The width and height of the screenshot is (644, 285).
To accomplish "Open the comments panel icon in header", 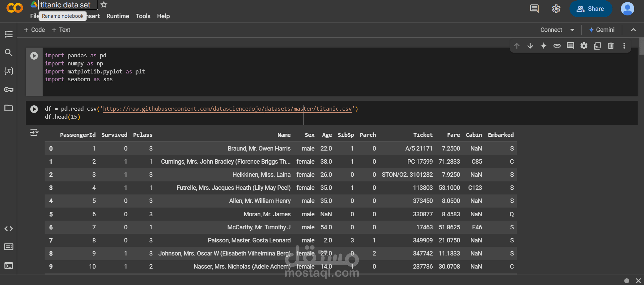I will [534, 9].
